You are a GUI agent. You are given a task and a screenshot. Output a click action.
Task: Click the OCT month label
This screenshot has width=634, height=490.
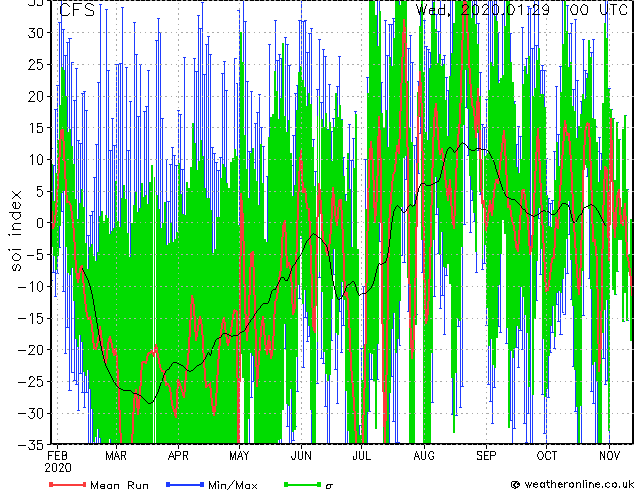(x=547, y=456)
